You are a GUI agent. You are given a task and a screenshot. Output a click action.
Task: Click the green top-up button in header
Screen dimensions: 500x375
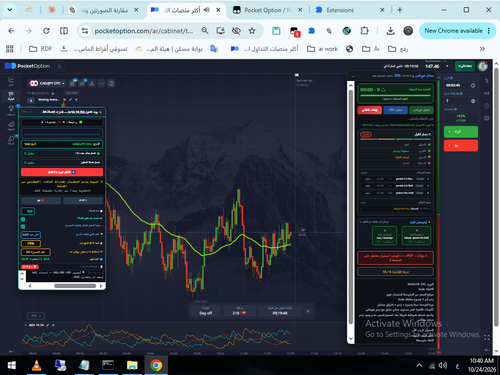465,66
